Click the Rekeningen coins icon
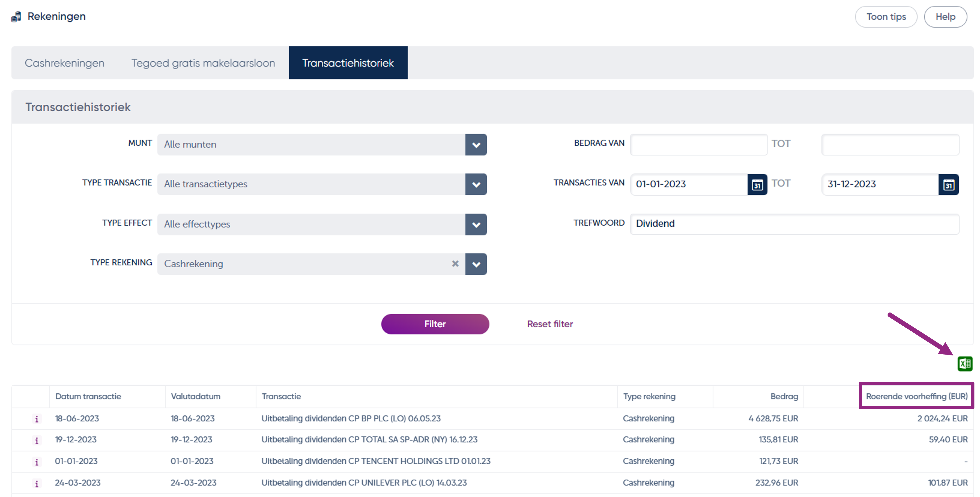Image resolution: width=980 pixels, height=497 pixels. pos(16,17)
